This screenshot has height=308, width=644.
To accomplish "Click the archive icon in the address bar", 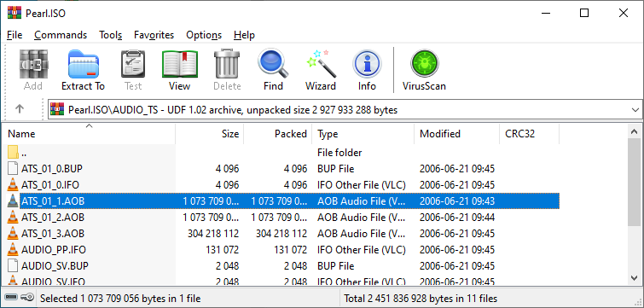I will 57,109.
